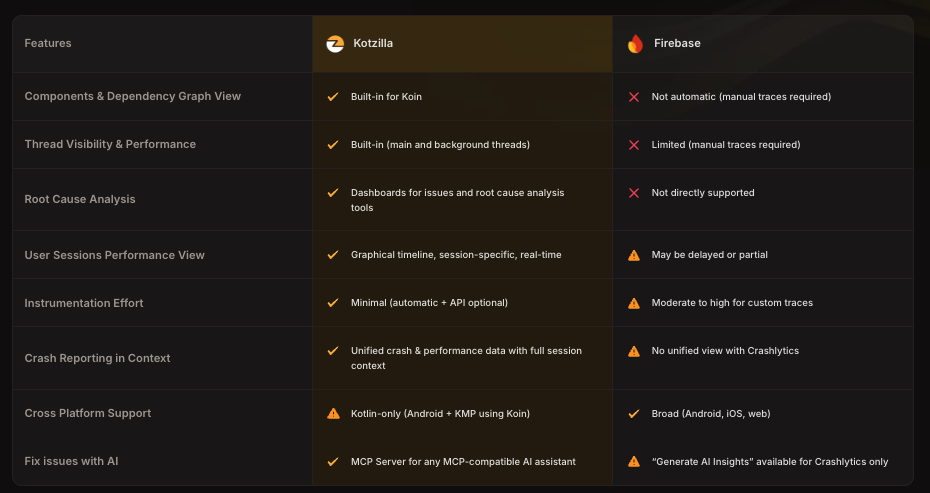
Task: Click the Kotzilla logo icon
Action: tap(335, 44)
